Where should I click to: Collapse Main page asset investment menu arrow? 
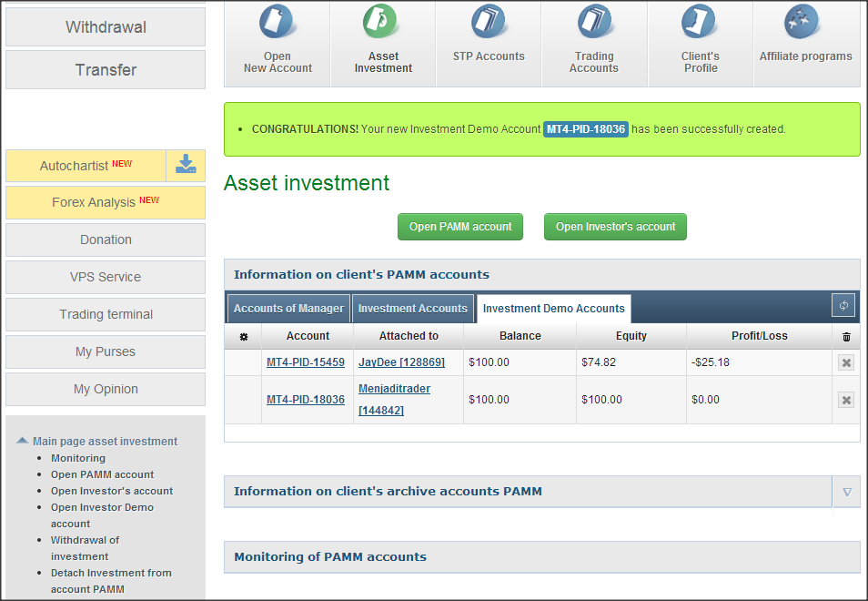coord(22,441)
